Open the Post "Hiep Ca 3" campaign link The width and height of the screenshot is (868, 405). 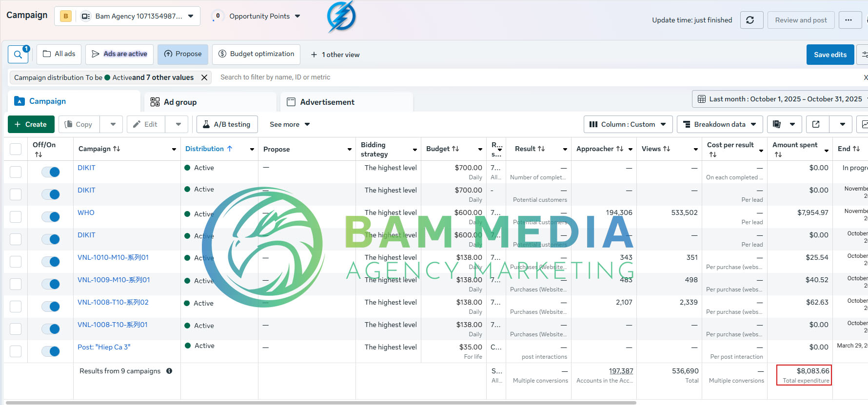click(104, 347)
